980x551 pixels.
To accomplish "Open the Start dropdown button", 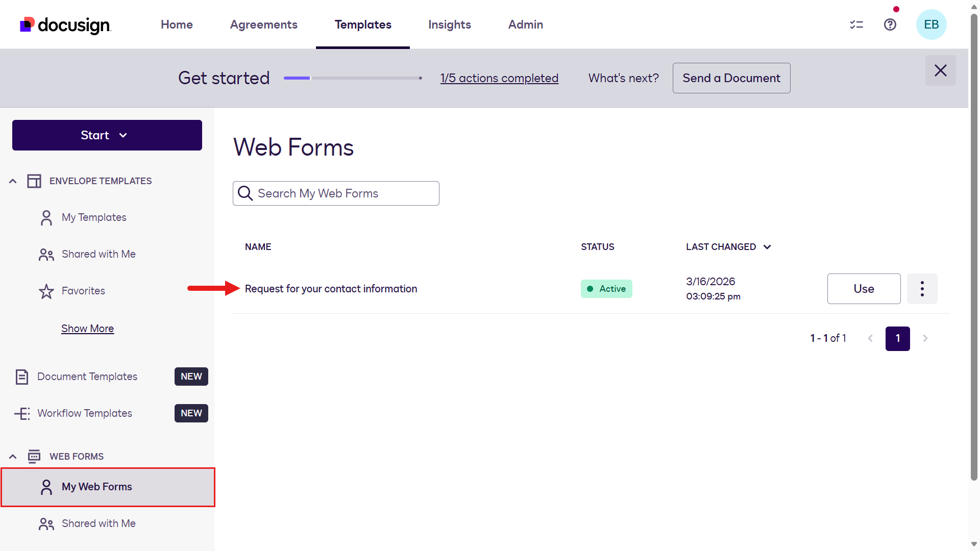I will (107, 135).
